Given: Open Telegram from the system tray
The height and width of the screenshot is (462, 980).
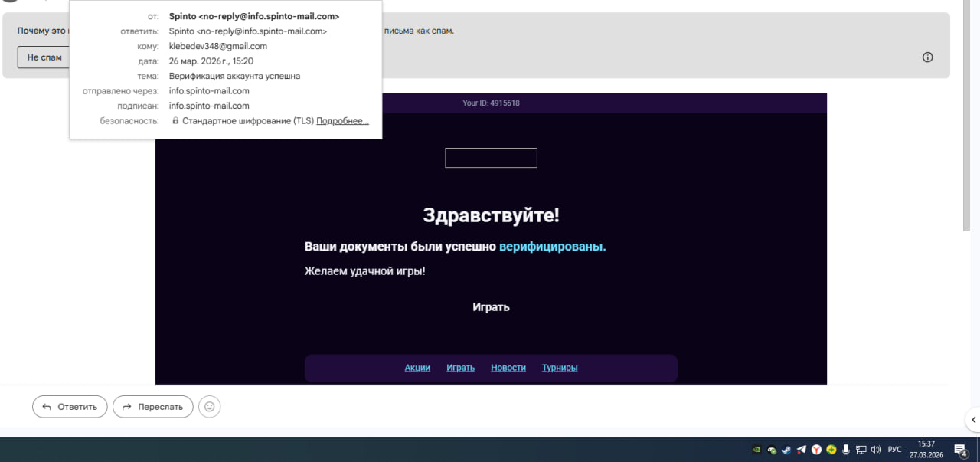Looking at the screenshot, I should pos(802,450).
